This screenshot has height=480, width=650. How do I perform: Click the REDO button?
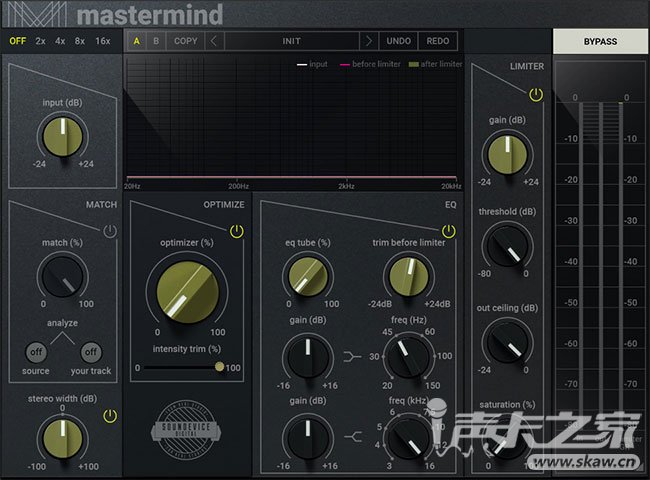coord(438,41)
